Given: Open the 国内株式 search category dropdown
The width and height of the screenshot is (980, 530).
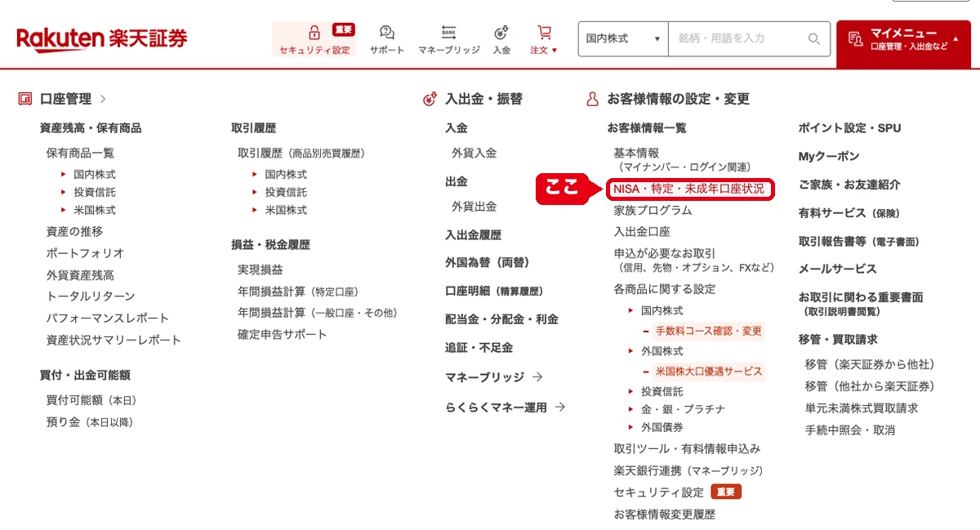Looking at the screenshot, I should (623, 38).
